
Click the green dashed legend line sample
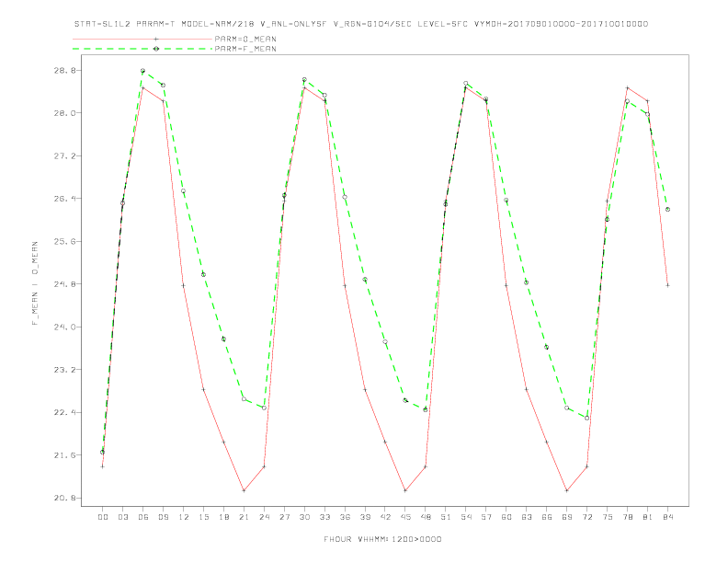pyautogui.click(x=142, y=49)
